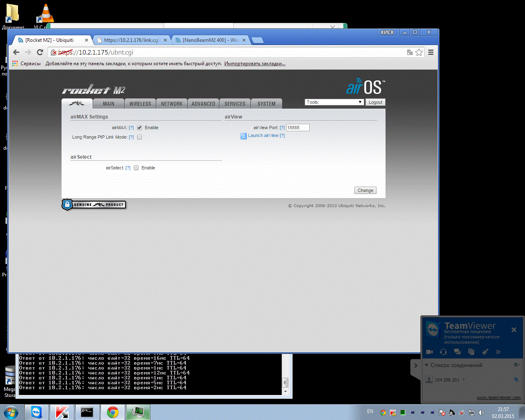
Task: Click the translate page icon in address bar
Action: point(409,52)
